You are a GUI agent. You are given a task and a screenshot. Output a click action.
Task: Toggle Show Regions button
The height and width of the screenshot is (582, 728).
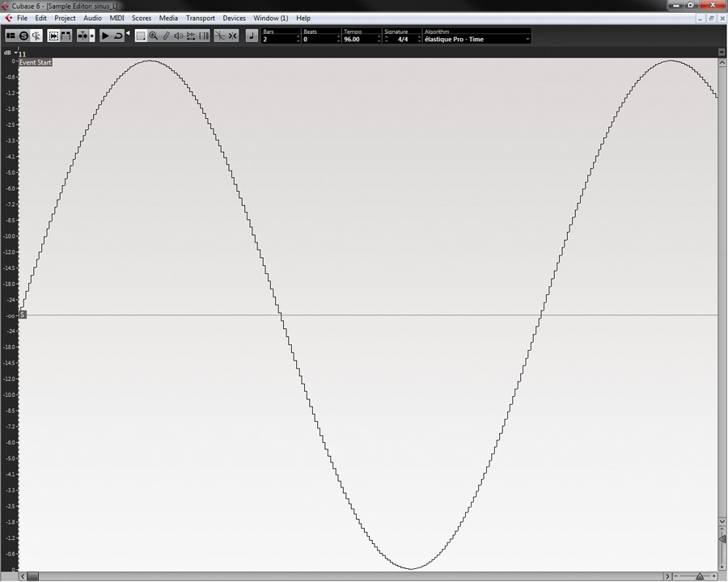(66, 36)
